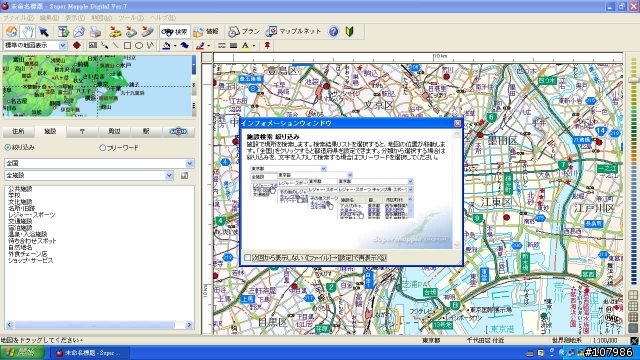Click the category list horizontal scrollbar

coord(99,325)
